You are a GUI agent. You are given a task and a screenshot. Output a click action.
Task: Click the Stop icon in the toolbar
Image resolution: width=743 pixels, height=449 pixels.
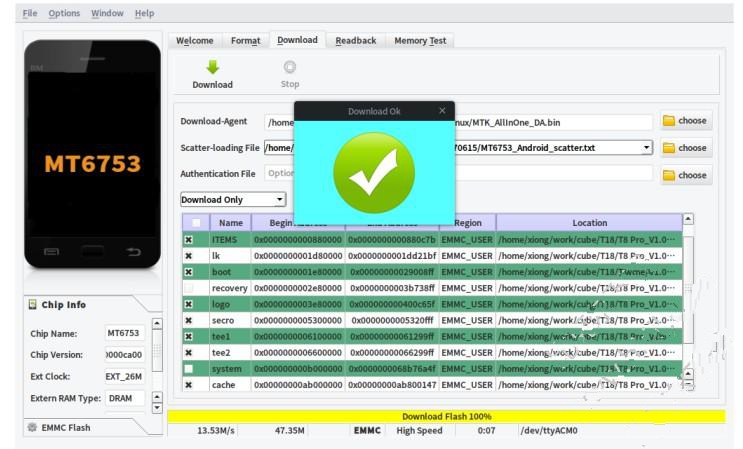(x=290, y=67)
